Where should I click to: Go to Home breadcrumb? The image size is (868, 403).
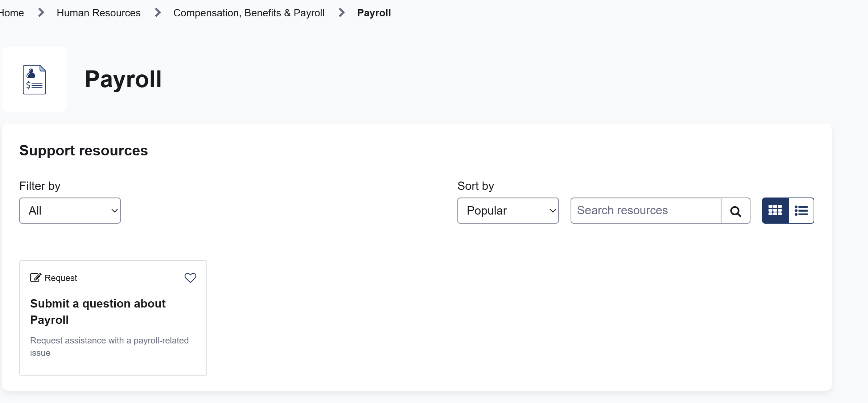point(12,13)
